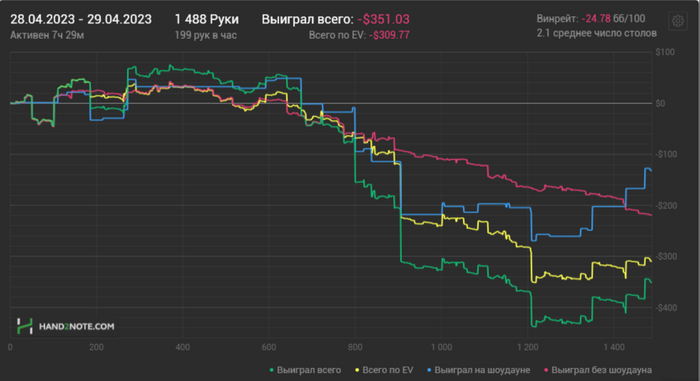Click the green legend dot for 'Выиграл всего'
700x381 pixels.
(271, 370)
